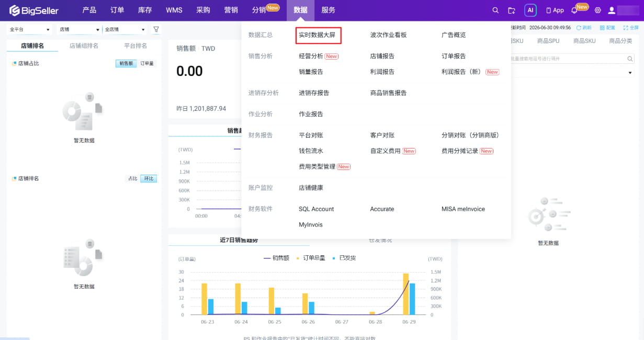This screenshot has height=340, width=644.
Task: Open 利润报告（新）
Action: pos(461,72)
